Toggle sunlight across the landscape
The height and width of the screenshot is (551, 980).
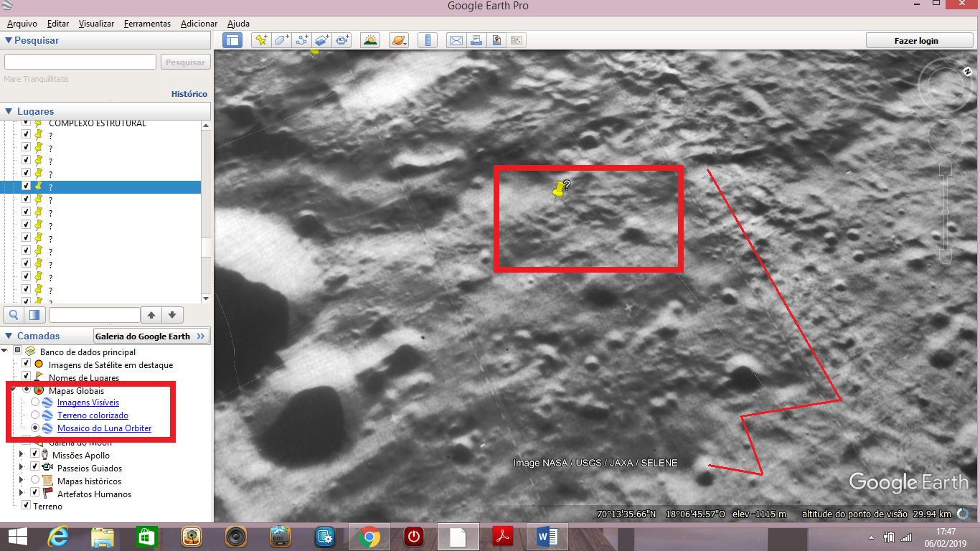coord(370,40)
